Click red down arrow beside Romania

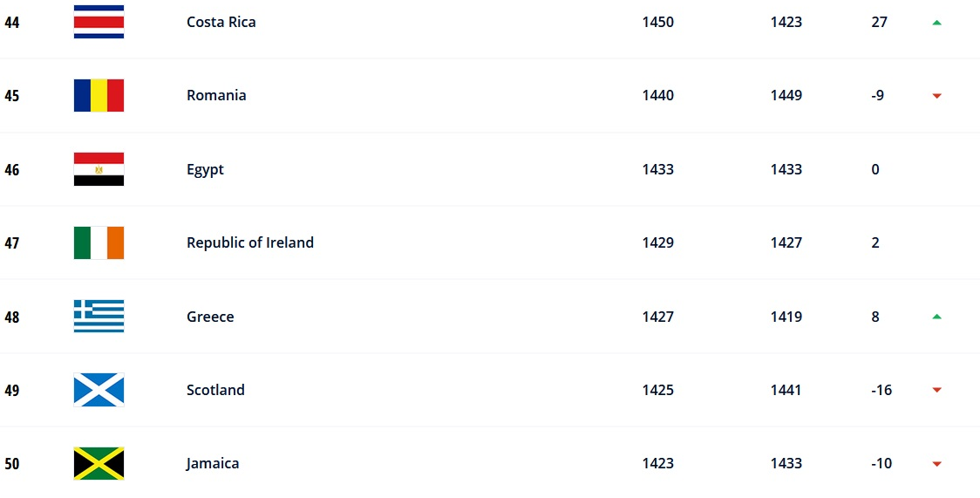coord(936,96)
